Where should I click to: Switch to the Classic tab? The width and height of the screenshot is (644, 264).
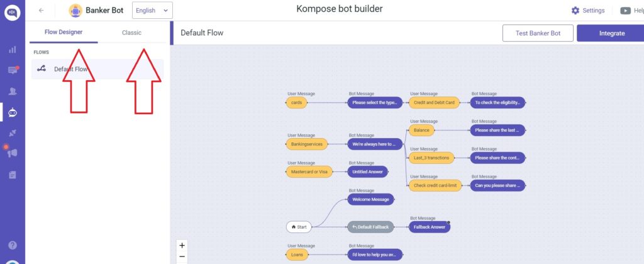pos(131,33)
